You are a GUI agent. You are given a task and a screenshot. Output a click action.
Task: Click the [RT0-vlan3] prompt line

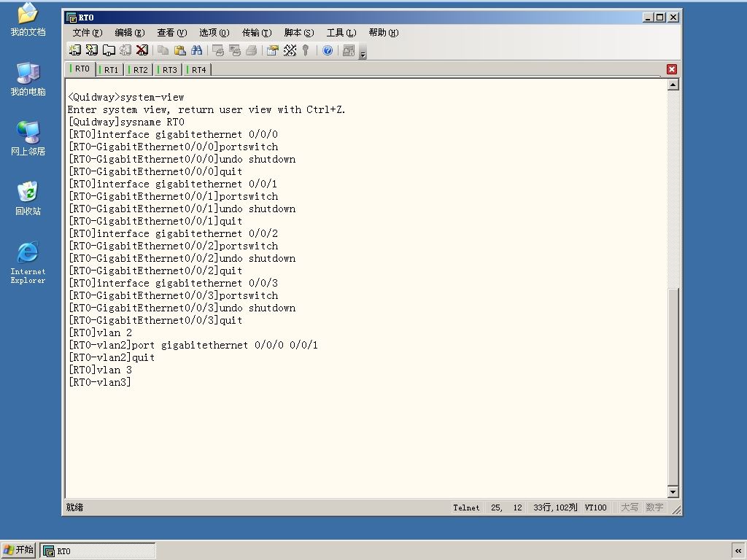pos(99,382)
